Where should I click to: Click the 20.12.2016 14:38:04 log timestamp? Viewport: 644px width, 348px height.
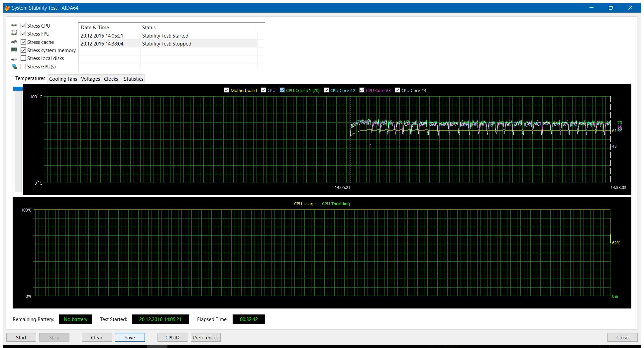(x=102, y=43)
